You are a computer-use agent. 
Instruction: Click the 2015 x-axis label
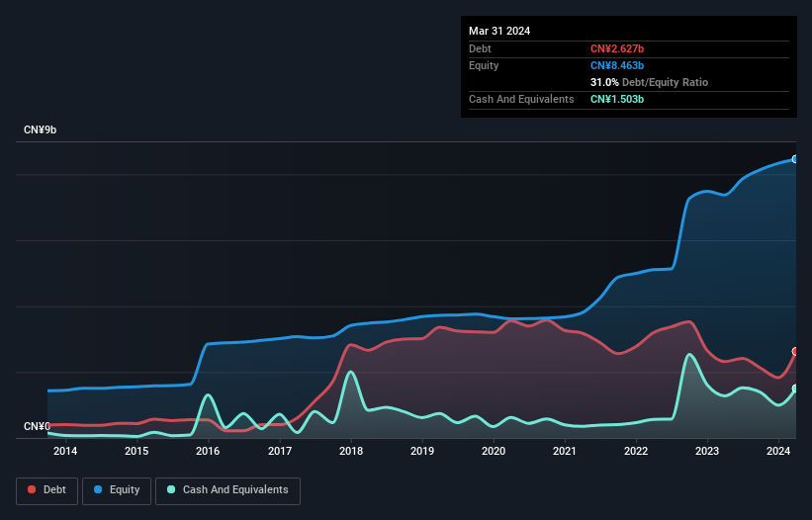[136, 451]
